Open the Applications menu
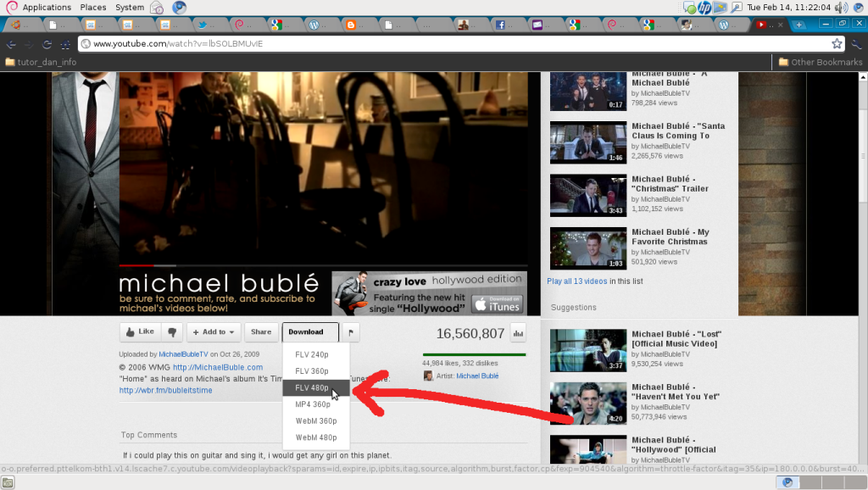 click(x=47, y=7)
